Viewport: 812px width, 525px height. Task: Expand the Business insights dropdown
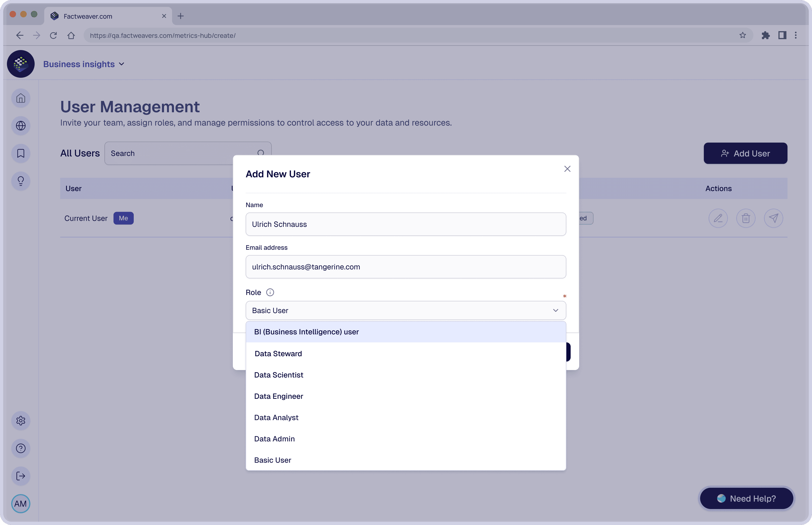pyautogui.click(x=84, y=64)
